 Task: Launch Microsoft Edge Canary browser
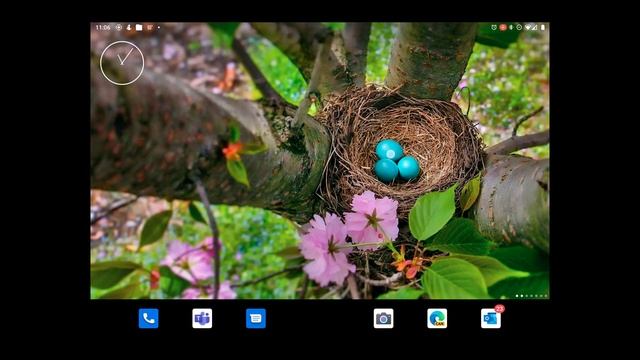click(x=437, y=318)
